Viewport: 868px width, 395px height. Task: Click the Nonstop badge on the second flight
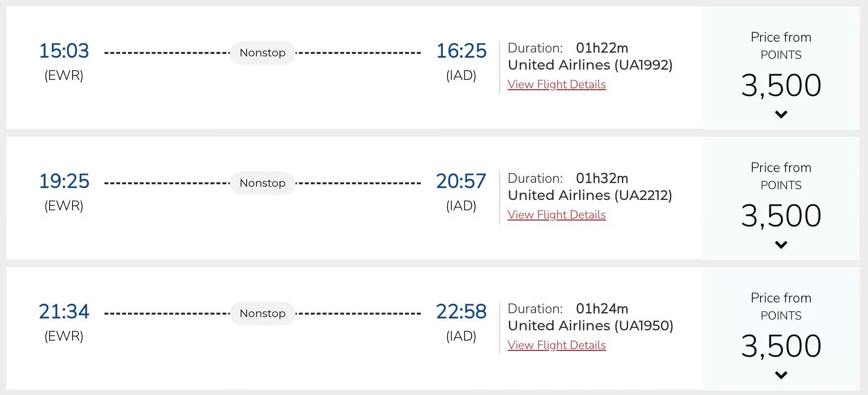(x=262, y=183)
